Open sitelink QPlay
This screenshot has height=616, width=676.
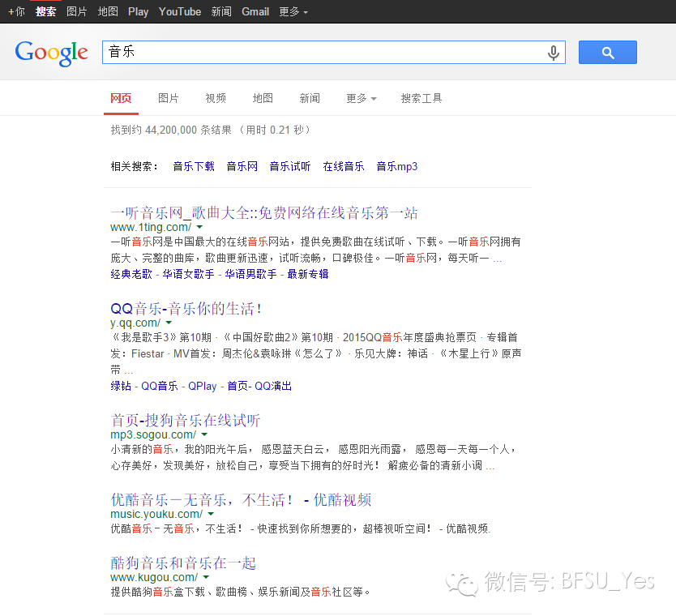pyautogui.click(x=202, y=386)
